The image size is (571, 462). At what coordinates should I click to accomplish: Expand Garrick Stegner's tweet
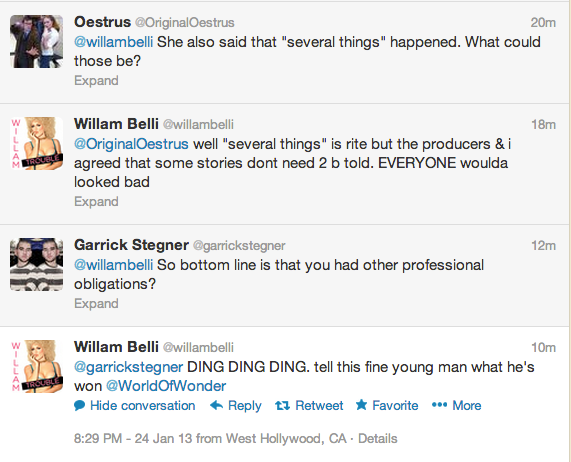tap(96, 303)
